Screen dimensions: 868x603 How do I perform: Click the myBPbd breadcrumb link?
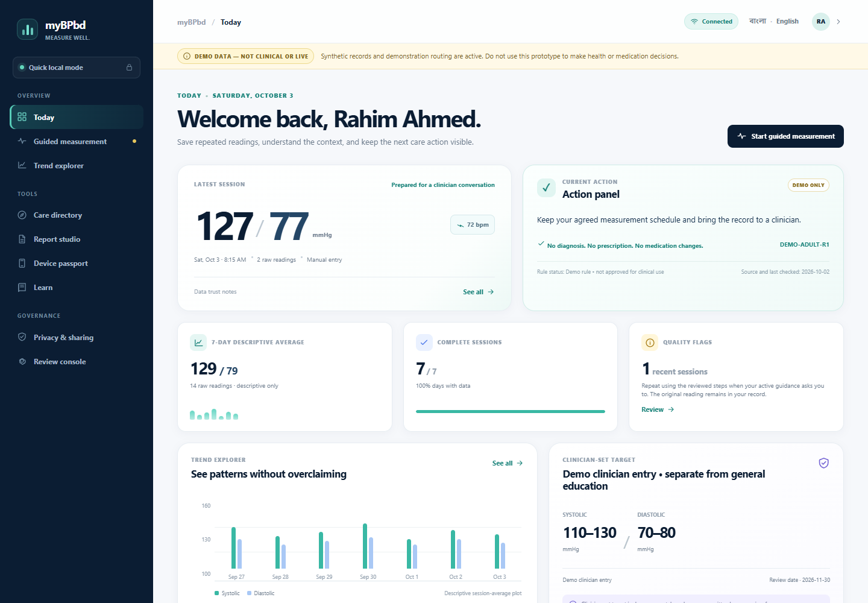191,22
